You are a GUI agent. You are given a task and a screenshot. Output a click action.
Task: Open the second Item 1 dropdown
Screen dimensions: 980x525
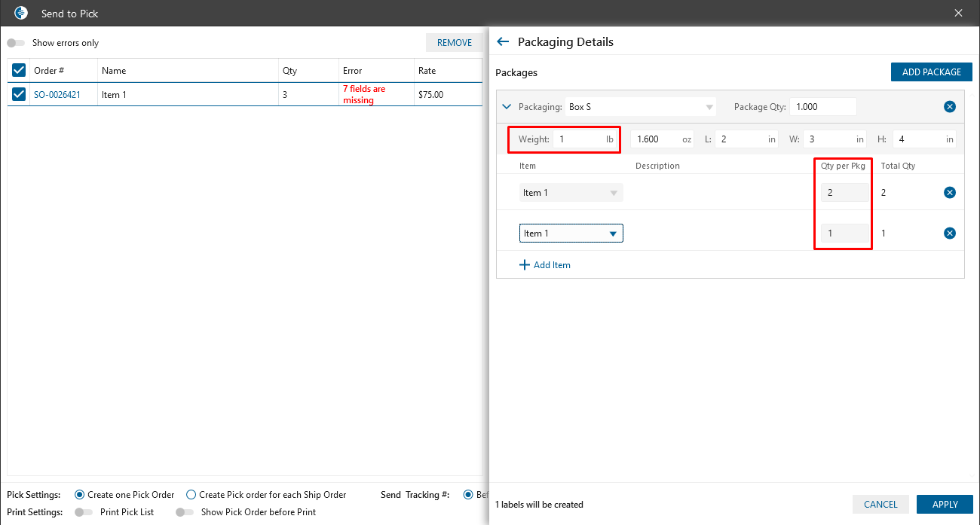613,234
